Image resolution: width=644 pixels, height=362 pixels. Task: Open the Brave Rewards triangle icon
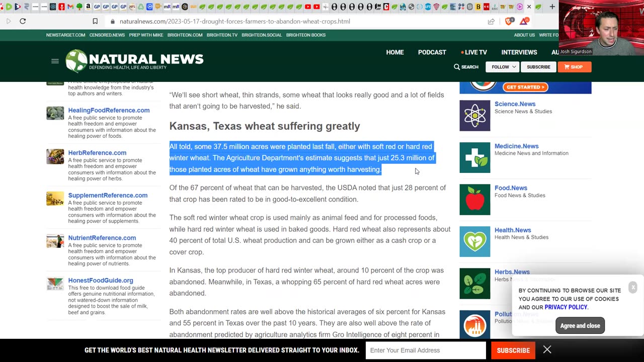pyautogui.click(x=524, y=21)
